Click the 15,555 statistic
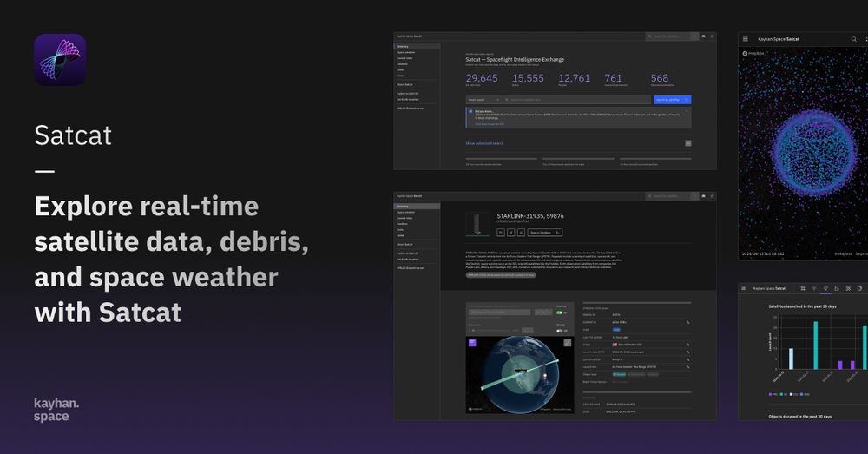This screenshot has width=868, height=454. coord(528,79)
